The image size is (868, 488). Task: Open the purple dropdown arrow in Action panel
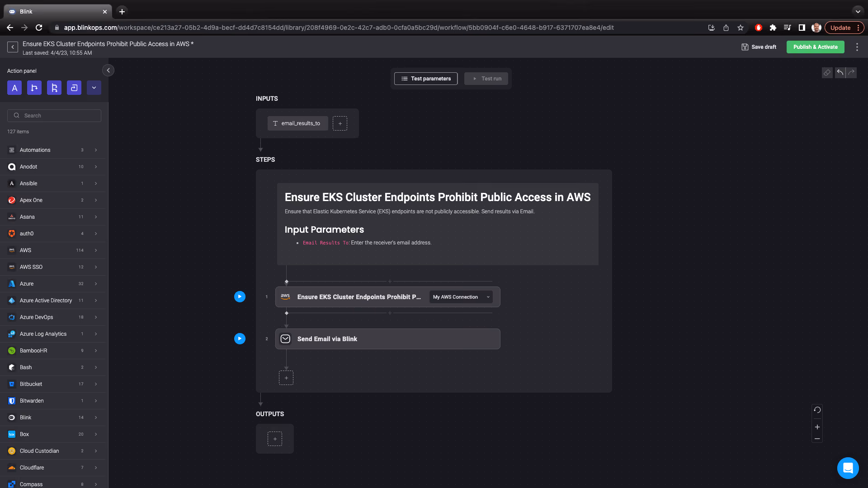[x=94, y=88]
